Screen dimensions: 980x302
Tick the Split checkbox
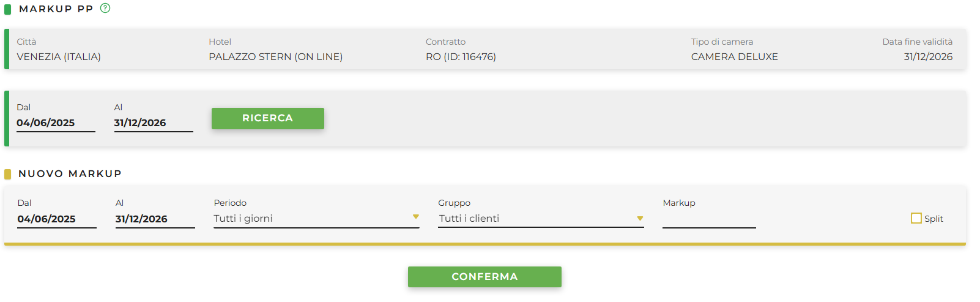(916, 218)
